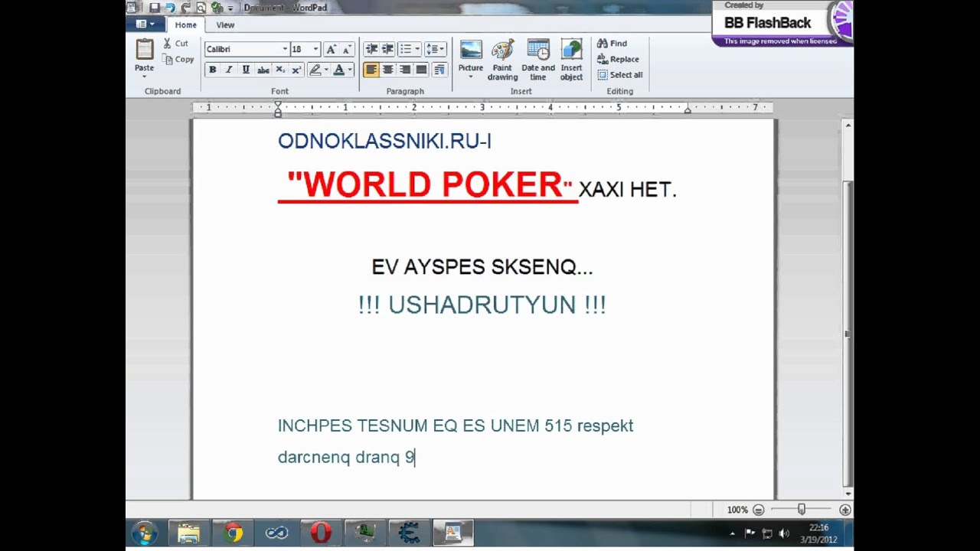This screenshot has height=551, width=980.
Task: Align text right
Action: [x=405, y=70]
